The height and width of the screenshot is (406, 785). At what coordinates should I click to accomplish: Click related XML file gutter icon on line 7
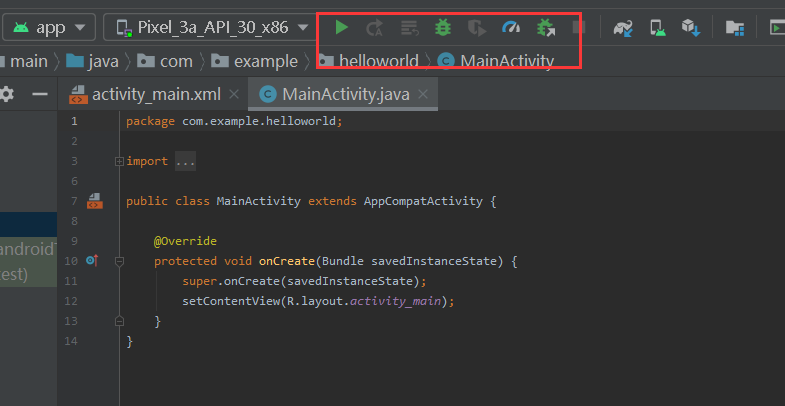click(95, 201)
